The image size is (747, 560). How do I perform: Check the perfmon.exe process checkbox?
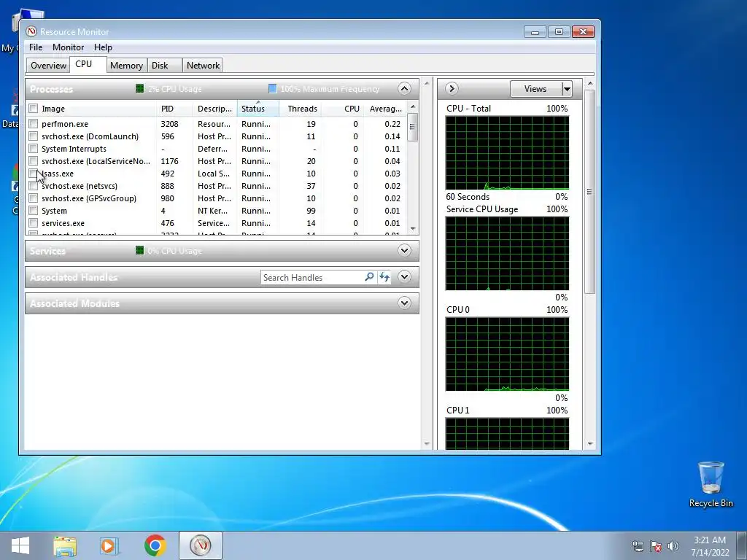click(x=34, y=124)
